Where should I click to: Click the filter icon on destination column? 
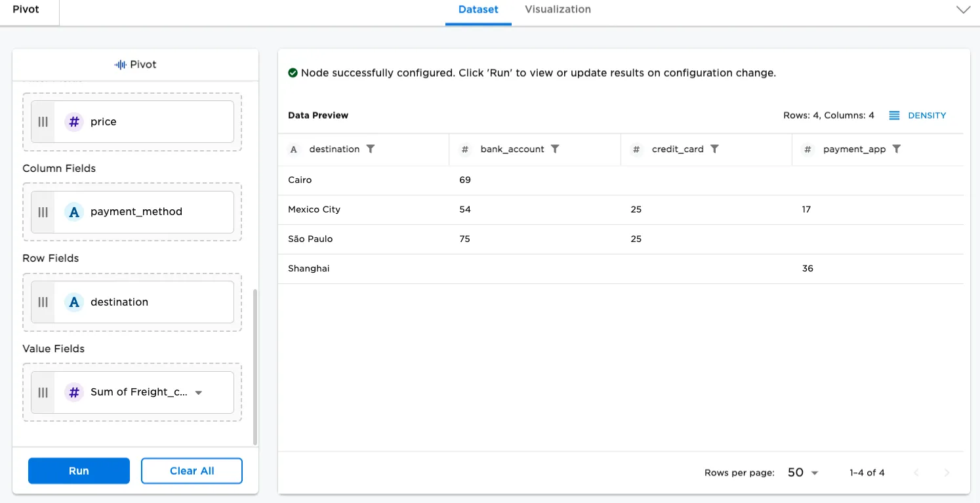[371, 149]
